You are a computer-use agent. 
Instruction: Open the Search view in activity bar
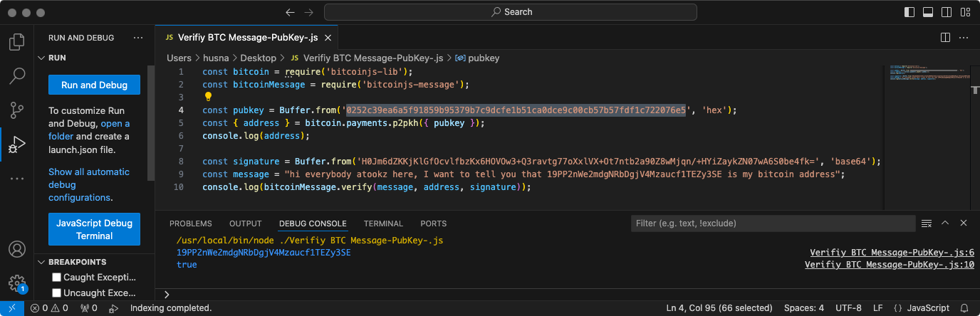(x=17, y=75)
